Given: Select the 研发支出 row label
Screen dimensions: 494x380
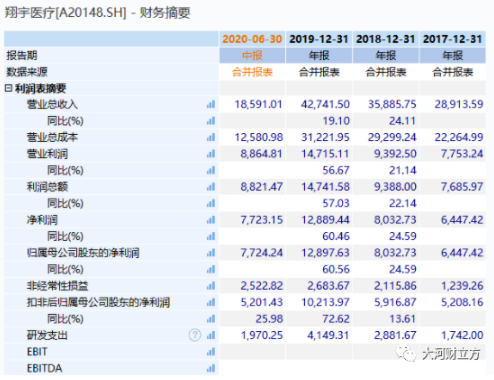Looking at the screenshot, I should coord(47,335).
